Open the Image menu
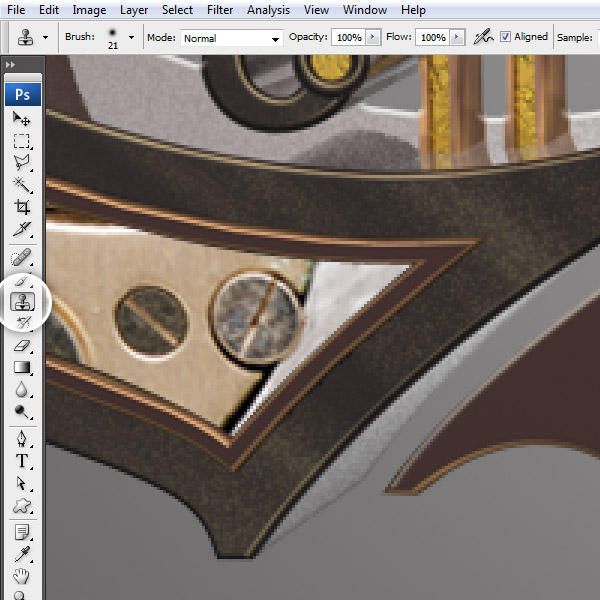The image size is (600, 600). point(89,10)
